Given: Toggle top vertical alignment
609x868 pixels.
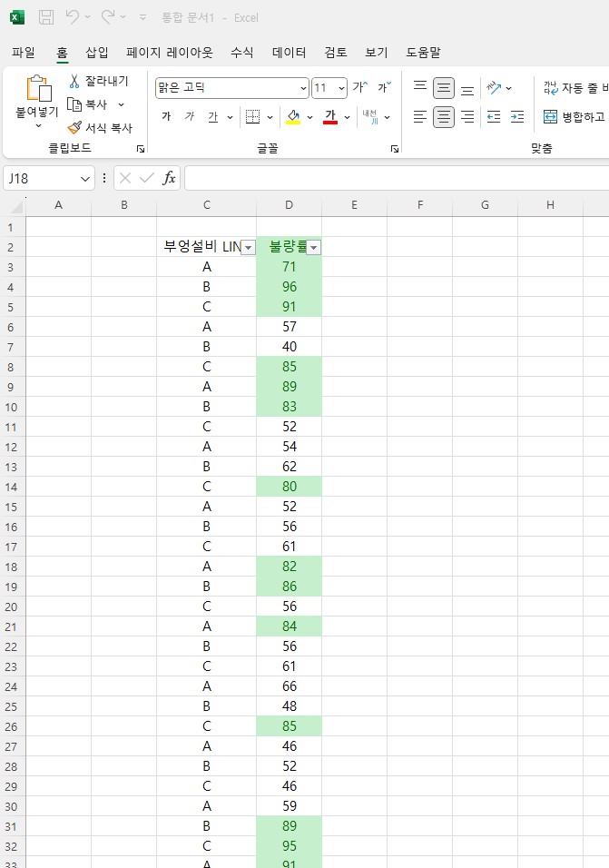Looking at the screenshot, I should coord(420,87).
